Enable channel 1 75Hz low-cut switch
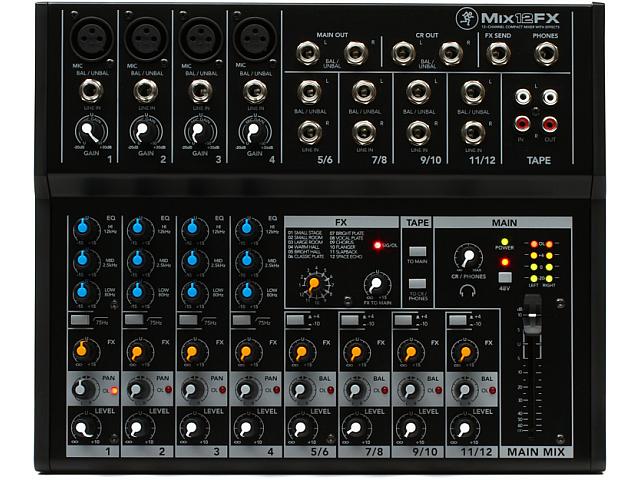The width and height of the screenshot is (640, 480). [x=81, y=320]
